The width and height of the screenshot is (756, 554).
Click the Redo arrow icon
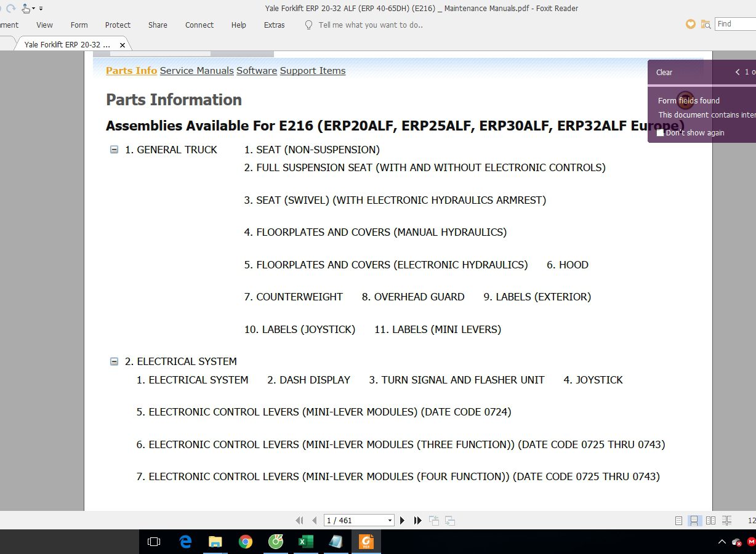[10, 9]
